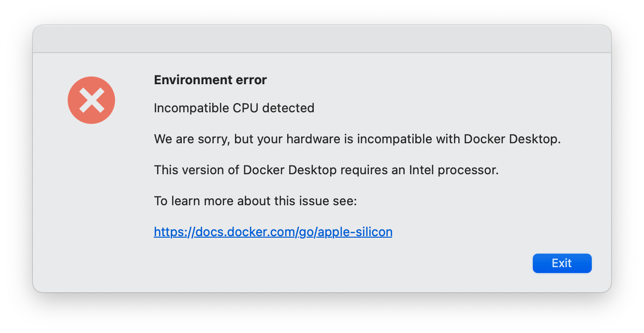Viewport: 644px width, 333px height.
Task: Click the word "error" in bold heading
Action: (x=251, y=80)
